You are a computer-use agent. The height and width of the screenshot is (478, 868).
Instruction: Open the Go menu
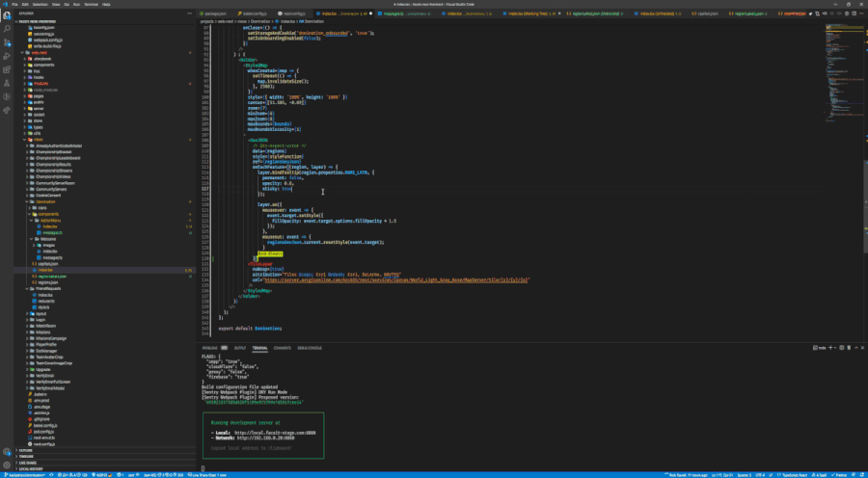point(67,4)
